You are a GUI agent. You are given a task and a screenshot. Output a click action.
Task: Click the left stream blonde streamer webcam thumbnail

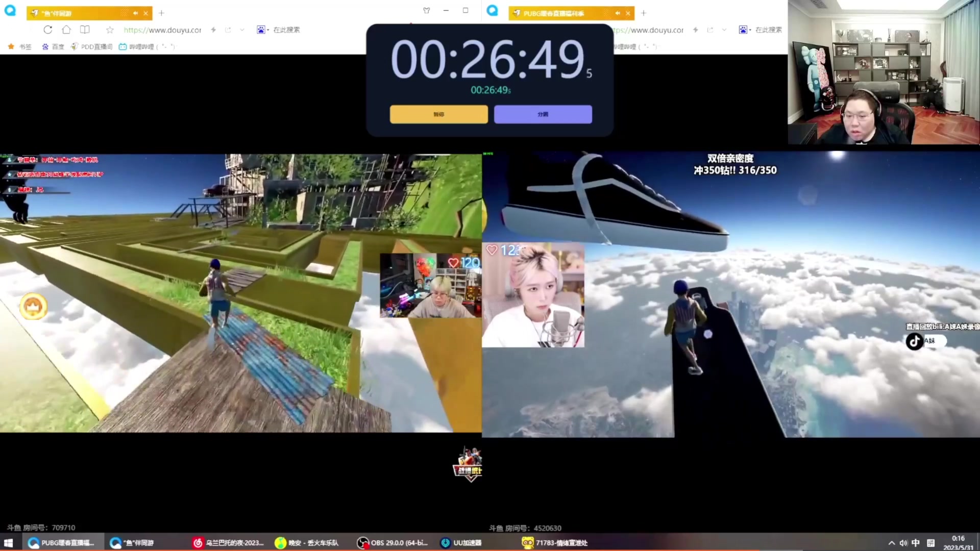click(x=430, y=286)
